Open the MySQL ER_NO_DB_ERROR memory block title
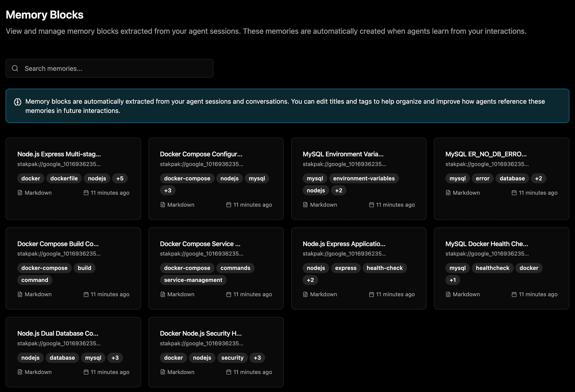Image resolution: width=575 pixels, height=392 pixels. [486, 154]
